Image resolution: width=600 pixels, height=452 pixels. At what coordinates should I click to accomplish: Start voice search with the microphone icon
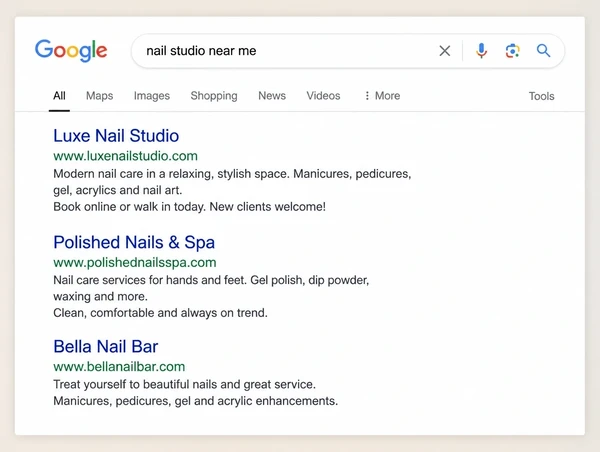[481, 51]
